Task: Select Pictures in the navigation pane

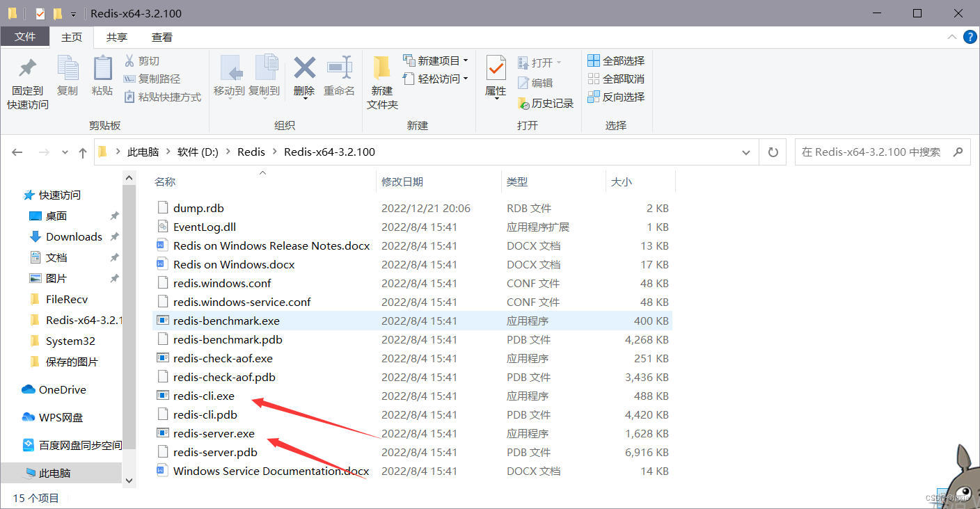Action: [x=56, y=278]
